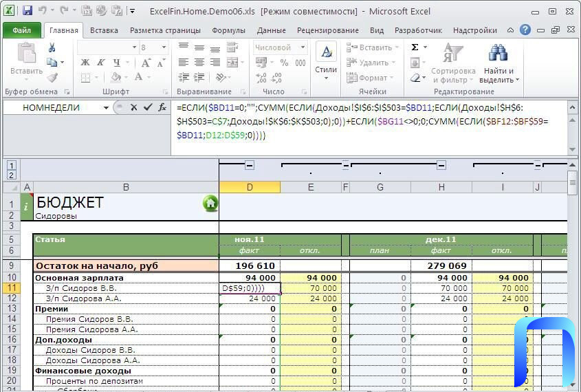This screenshot has width=581, height=392.
Task: Select outline level 1 button
Action: 12,165
